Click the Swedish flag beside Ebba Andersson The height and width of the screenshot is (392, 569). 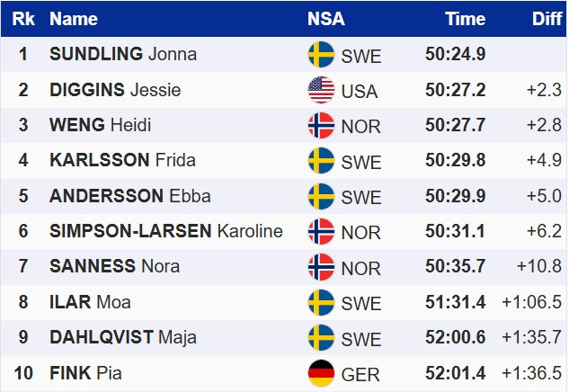321,196
